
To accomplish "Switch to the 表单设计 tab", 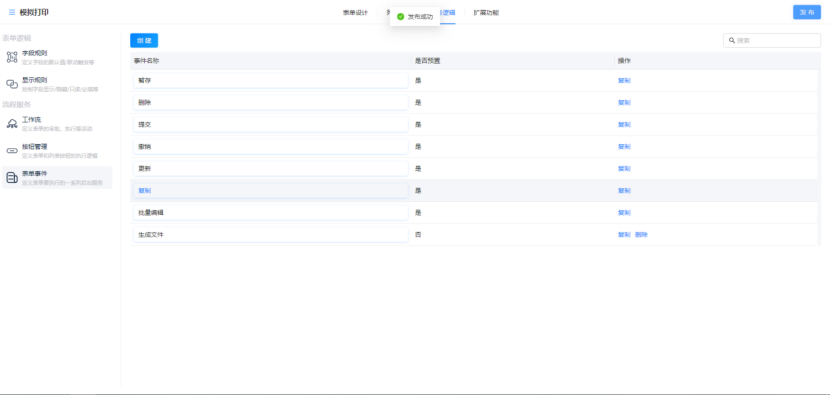I will tap(355, 13).
